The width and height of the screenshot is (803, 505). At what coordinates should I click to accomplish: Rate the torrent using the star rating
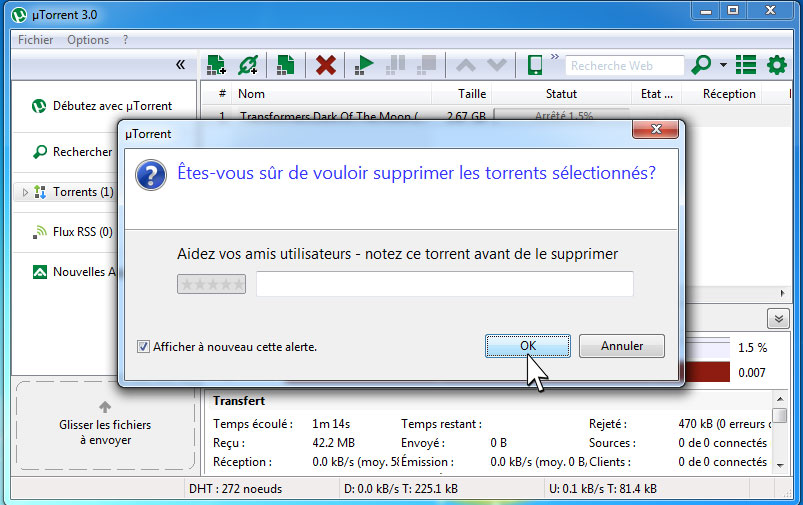(212, 284)
